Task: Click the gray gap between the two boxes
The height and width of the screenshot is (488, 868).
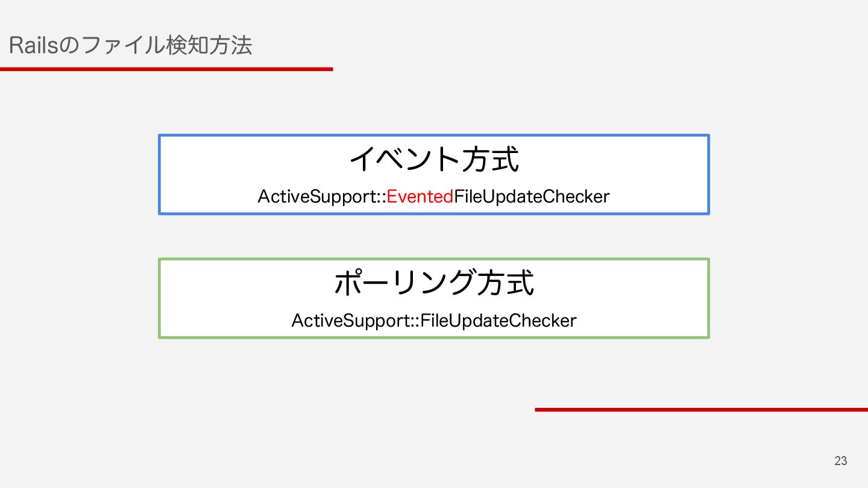Action: 434,236
